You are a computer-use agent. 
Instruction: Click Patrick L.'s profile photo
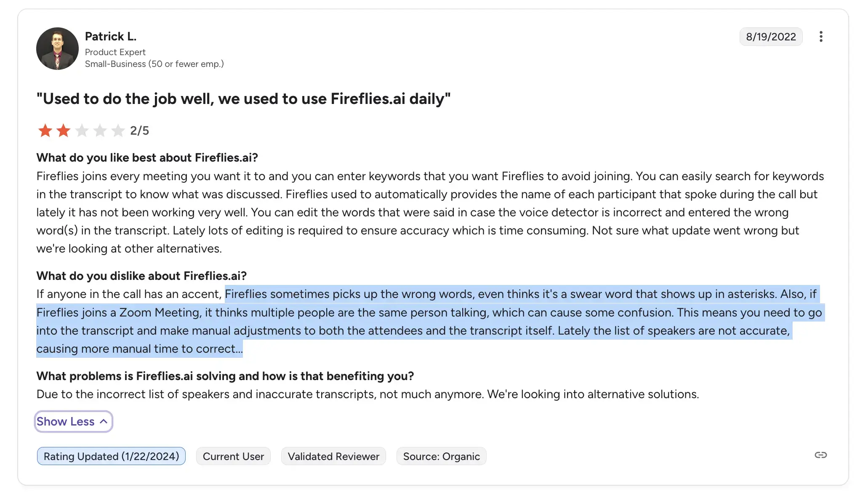[x=57, y=48]
